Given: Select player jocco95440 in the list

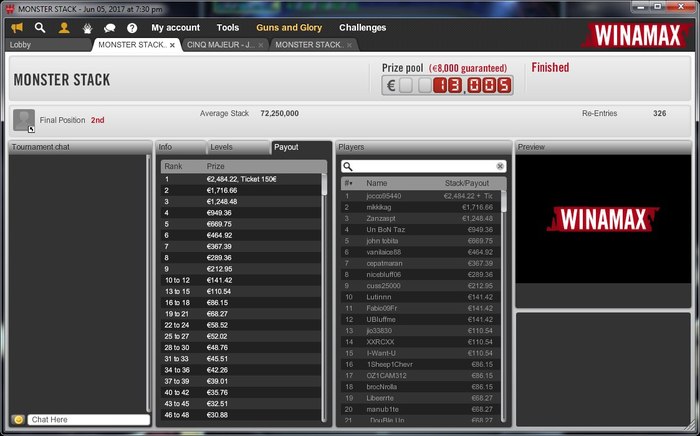Looking at the screenshot, I should point(421,196).
